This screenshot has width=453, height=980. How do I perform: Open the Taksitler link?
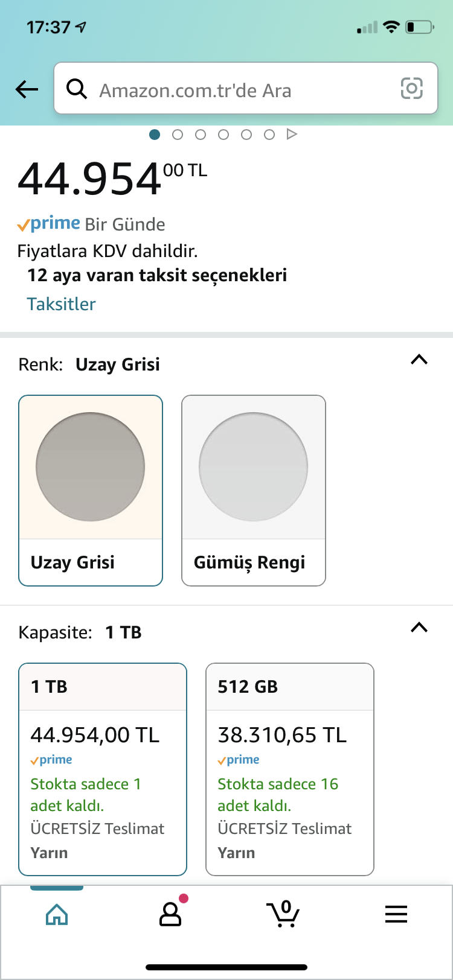click(x=61, y=304)
